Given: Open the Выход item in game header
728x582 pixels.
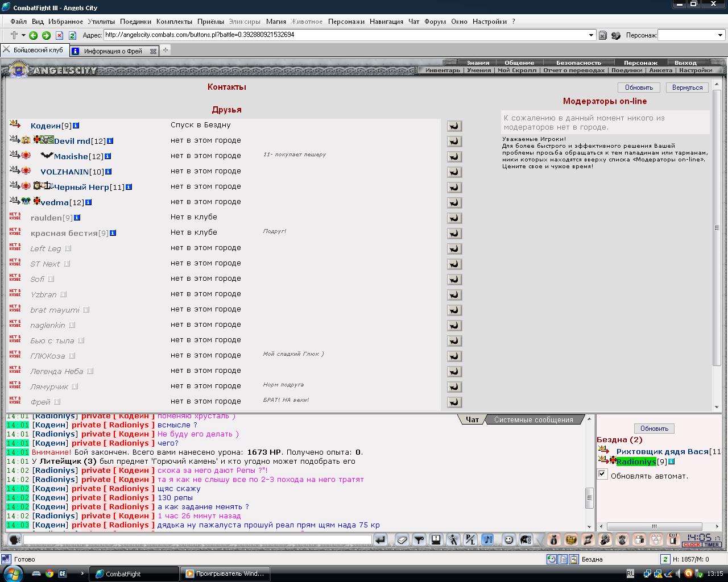Looking at the screenshot, I should coord(685,63).
